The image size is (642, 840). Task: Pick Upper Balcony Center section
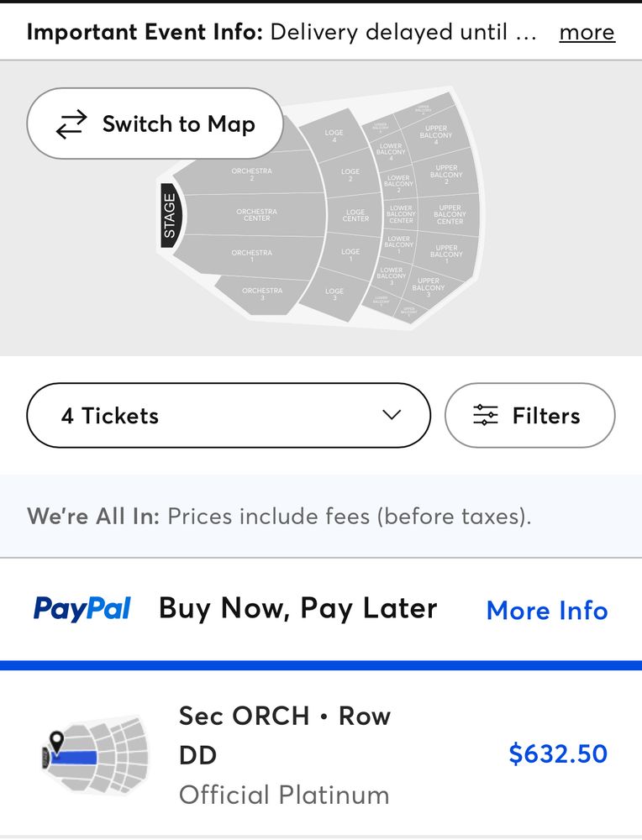click(450, 214)
